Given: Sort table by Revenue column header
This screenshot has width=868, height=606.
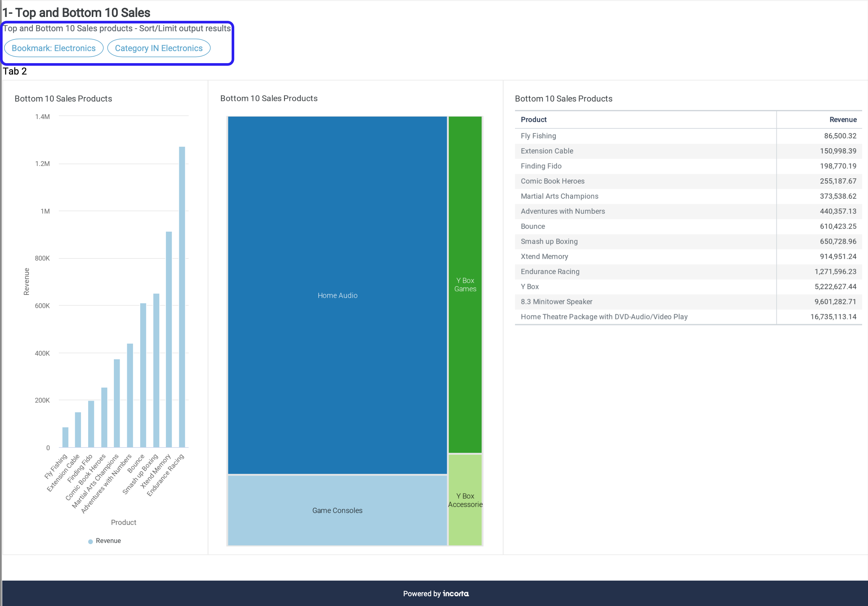Looking at the screenshot, I should pos(843,119).
